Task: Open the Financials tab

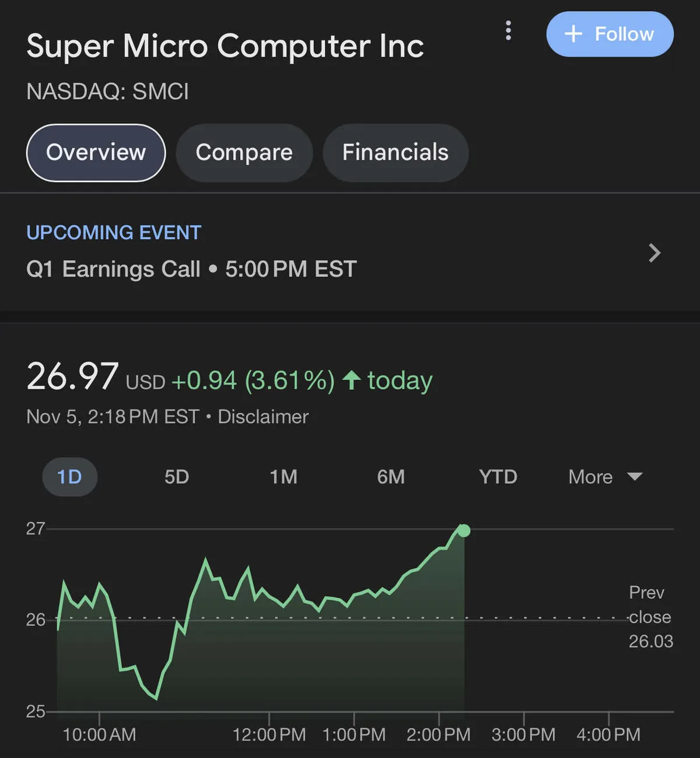Action: [395, 152]
